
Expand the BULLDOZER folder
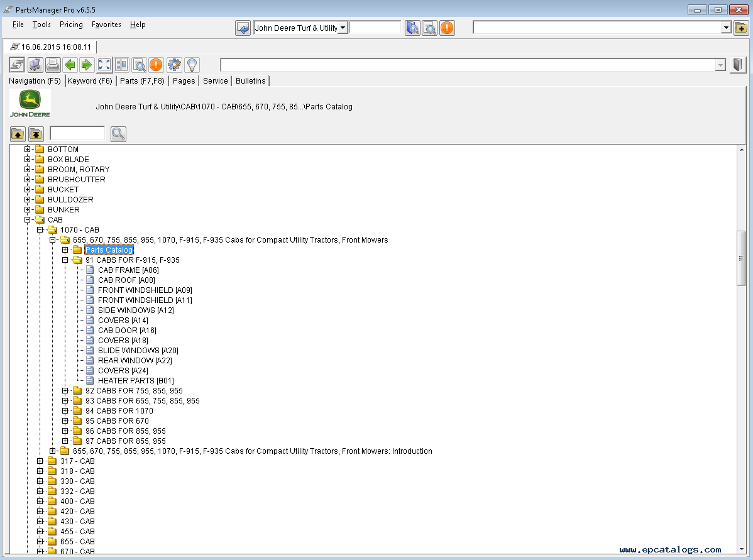pos(28,200)
